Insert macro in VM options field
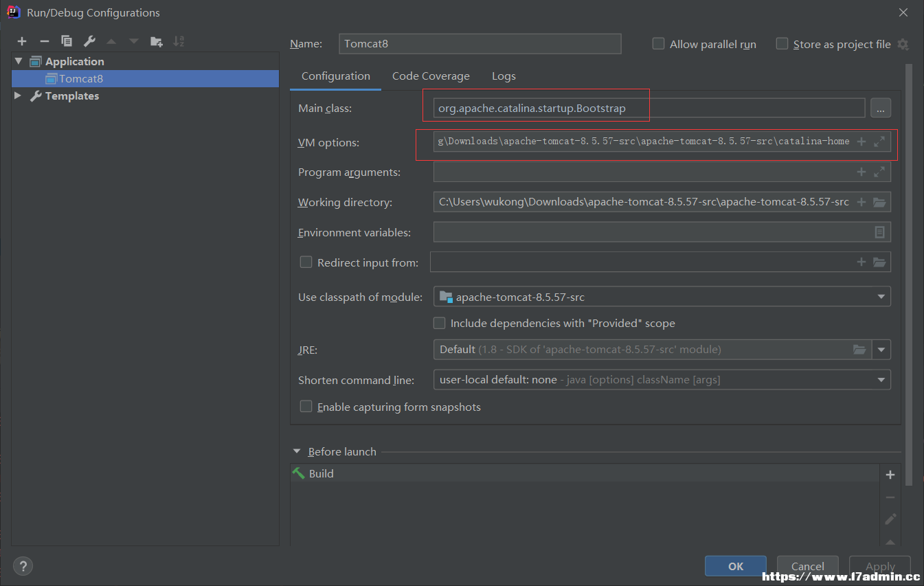This screenshot has width=924, height=586. 861,142
